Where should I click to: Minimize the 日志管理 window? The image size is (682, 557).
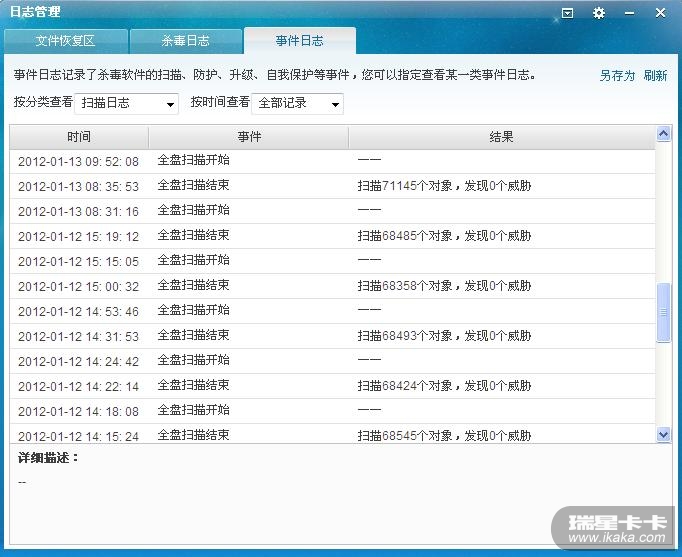[x=629, y=13]
